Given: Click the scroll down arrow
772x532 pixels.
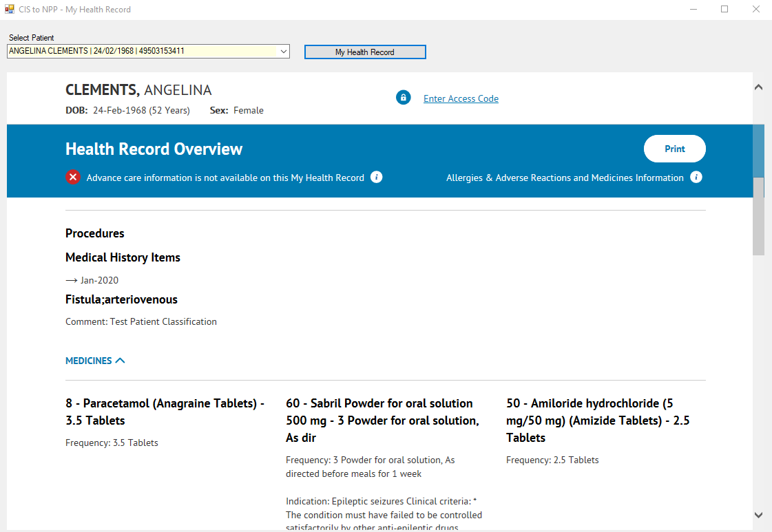Looking at the screenshot, I should 758,515.
